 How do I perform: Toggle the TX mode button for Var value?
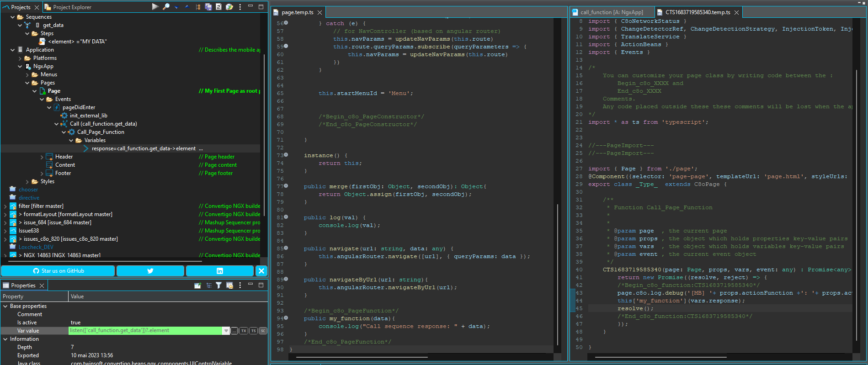point(244,331)
